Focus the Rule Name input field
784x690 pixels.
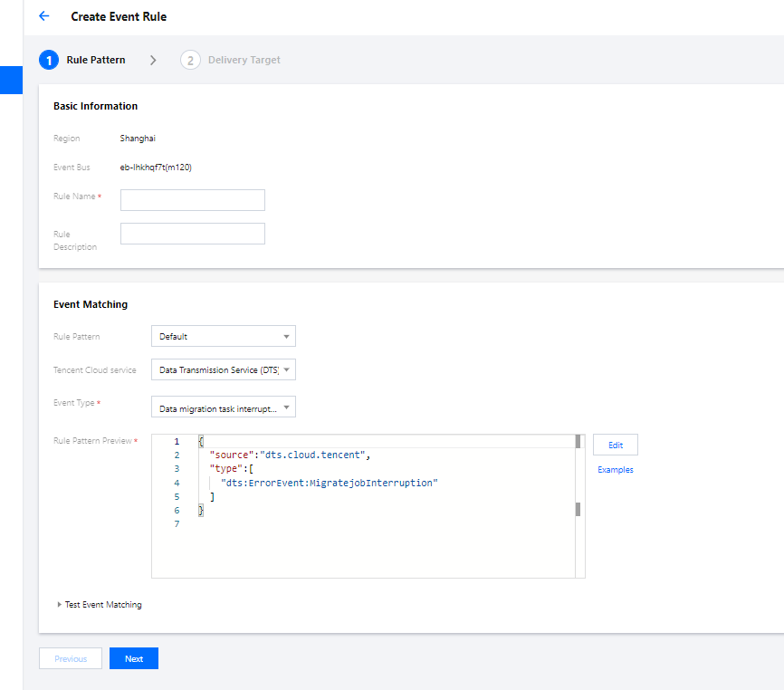click(x=193, y=200)
